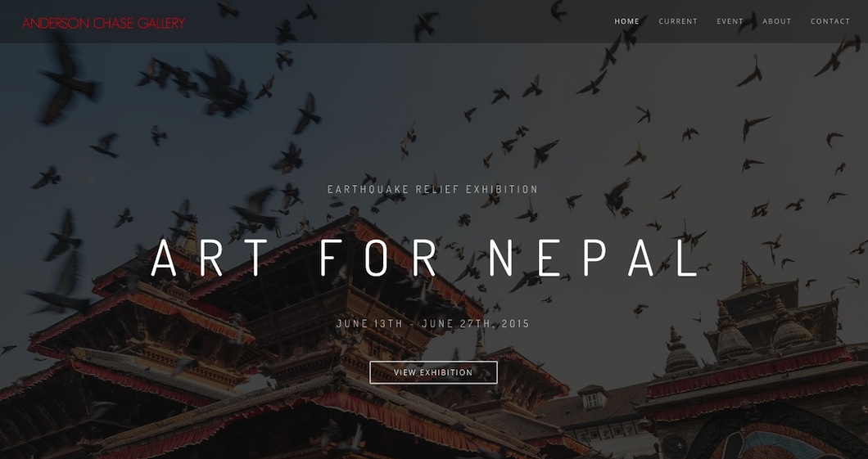Click the word FOR in the headline
Image resolution: width=868 pixels, height=459 pixels.
[378, 258]
